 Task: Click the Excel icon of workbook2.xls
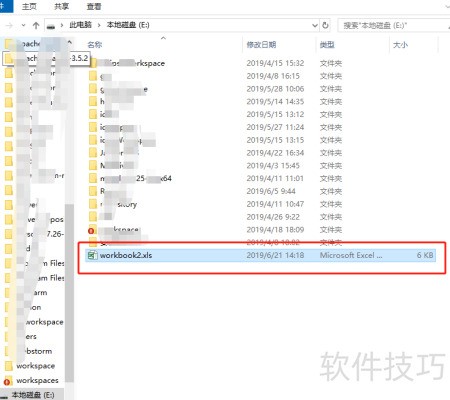(x=92, y=255)
